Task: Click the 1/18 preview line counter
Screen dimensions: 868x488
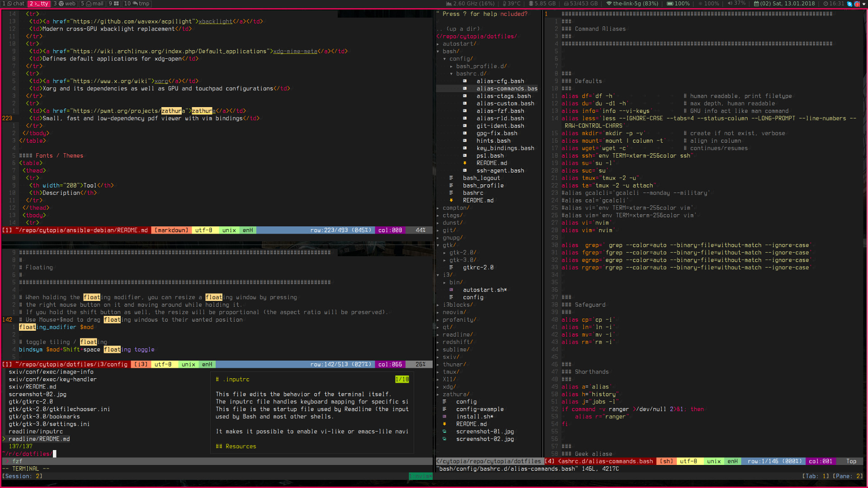Action: [x=402, y=380]
